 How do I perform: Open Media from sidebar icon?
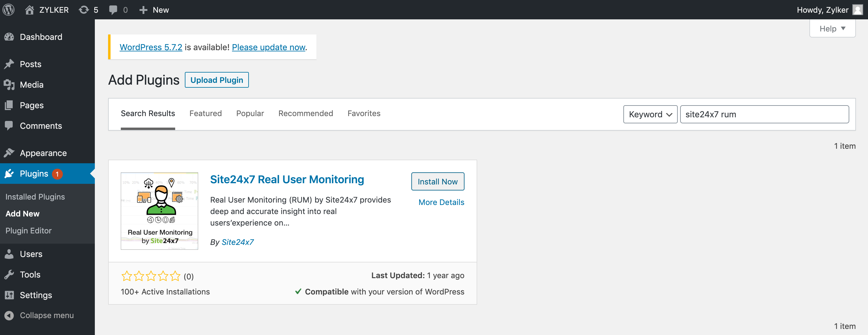pyautogui.click(x=9, y=85)
